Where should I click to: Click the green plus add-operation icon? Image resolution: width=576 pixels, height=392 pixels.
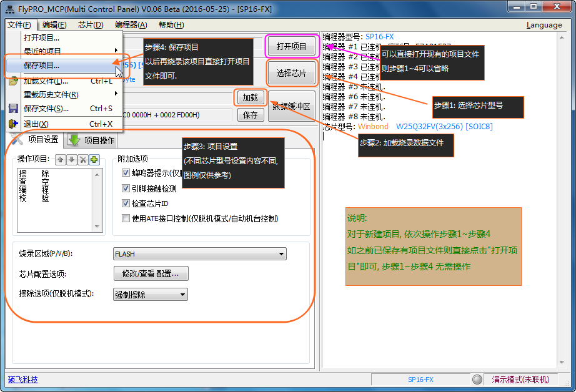tap(94, 160)
